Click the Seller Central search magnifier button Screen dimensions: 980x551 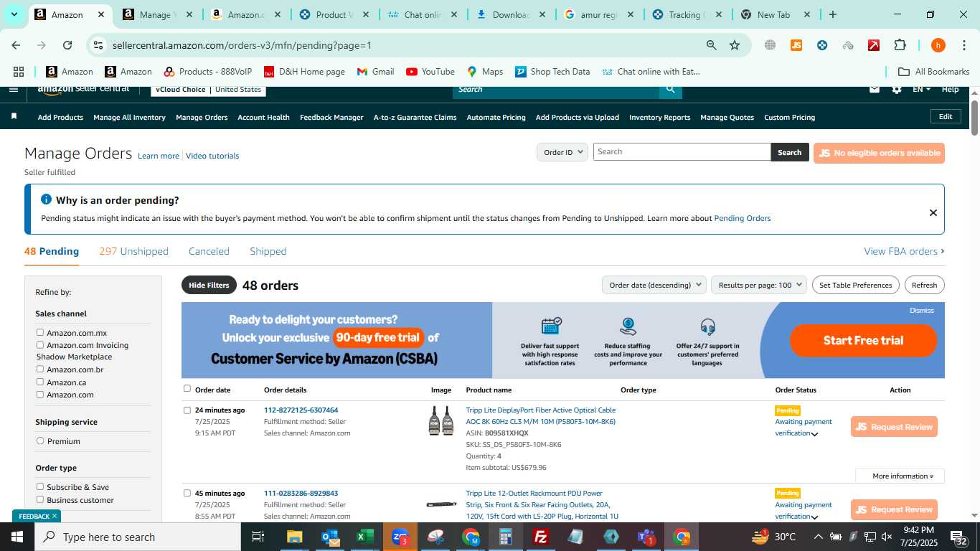pyautogui.click(x=670, y=90)
